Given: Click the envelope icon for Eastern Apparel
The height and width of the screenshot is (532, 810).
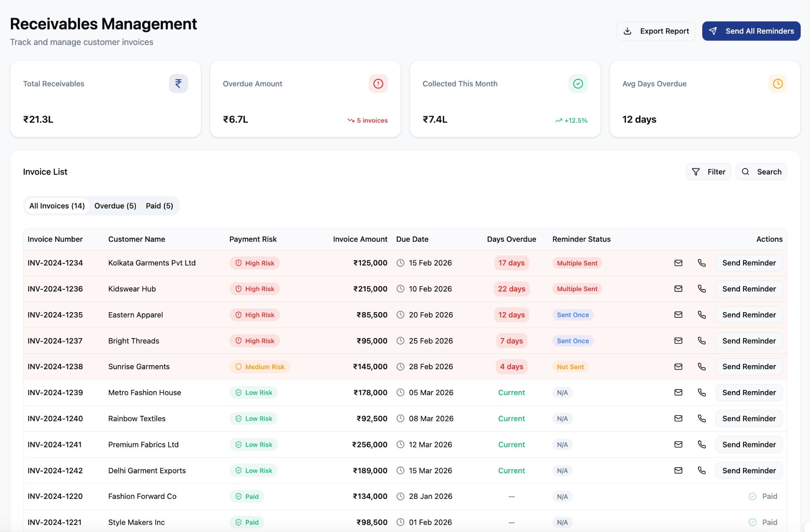Looking at the screenshot, I should [x=678, y=315].
